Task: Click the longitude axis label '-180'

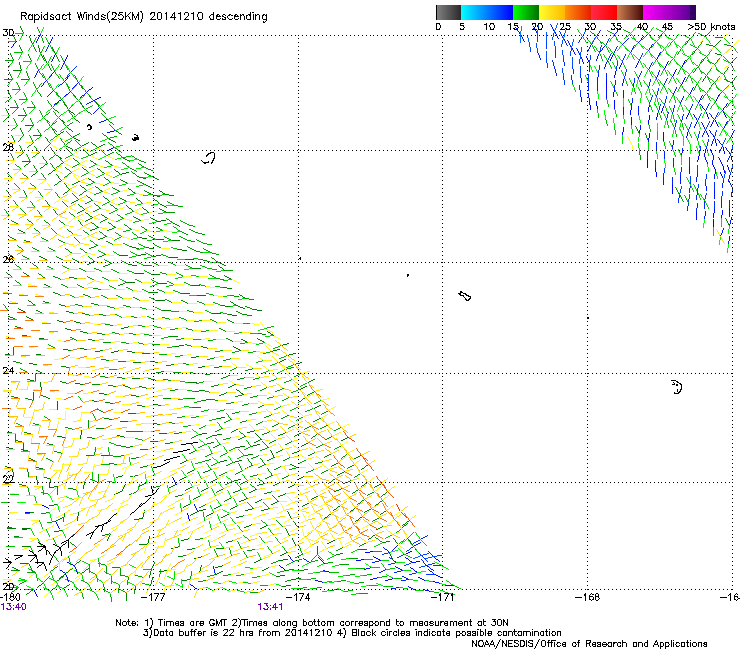Action: (10, 597)
